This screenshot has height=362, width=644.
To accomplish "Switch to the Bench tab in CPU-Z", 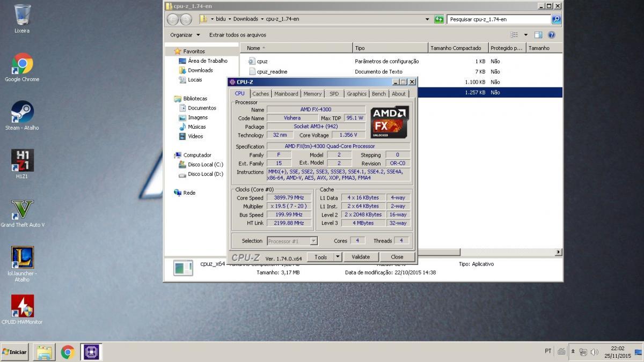I will click(x=379, y=94).
